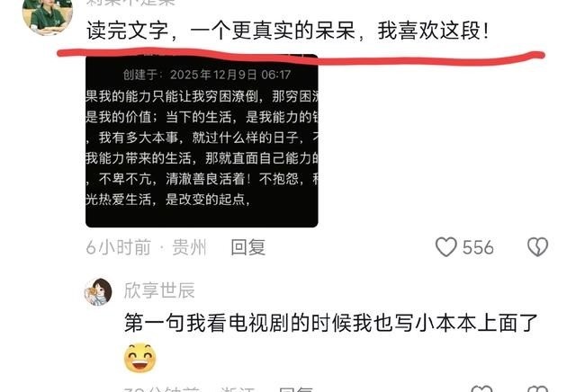576x392 pixels.
Task: Tap the cut-off 回复 under 欣享世辰's comment
Action: coord(296,389)
